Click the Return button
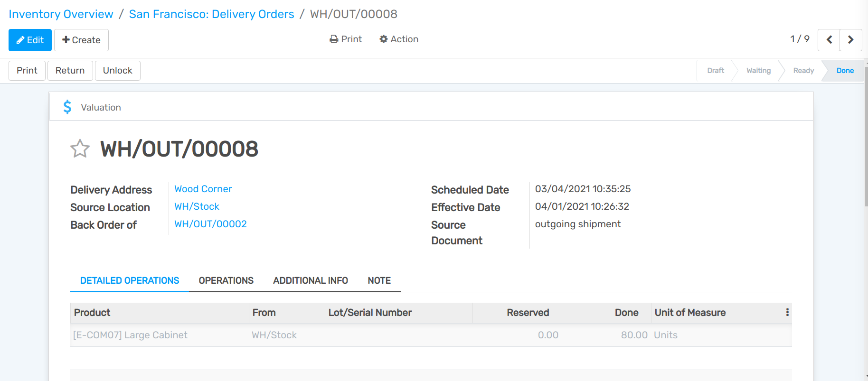The height and width of the screenshot is (381, 868). click(70, 71)
